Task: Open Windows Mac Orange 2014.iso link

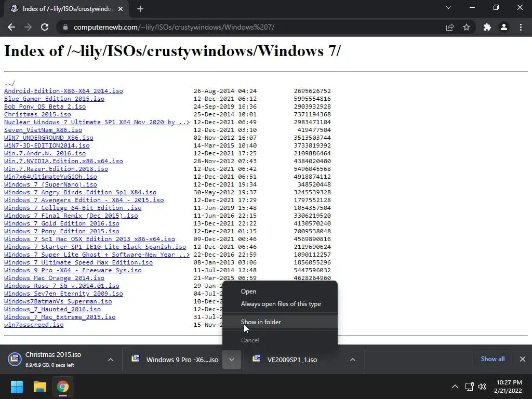Action: coord(54,278)
